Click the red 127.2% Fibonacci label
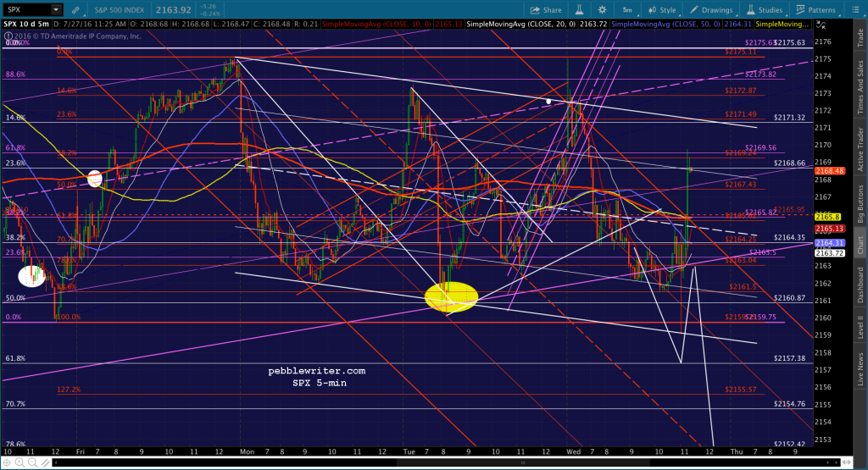 (x=69, y=390)
